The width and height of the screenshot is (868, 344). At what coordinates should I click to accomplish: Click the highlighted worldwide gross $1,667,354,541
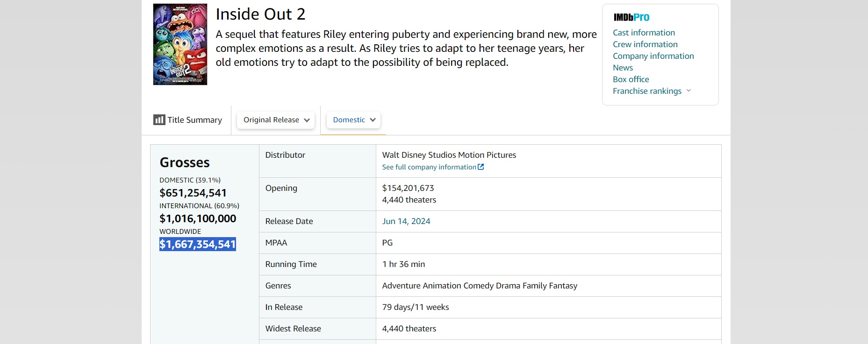(x=198, y=244)
